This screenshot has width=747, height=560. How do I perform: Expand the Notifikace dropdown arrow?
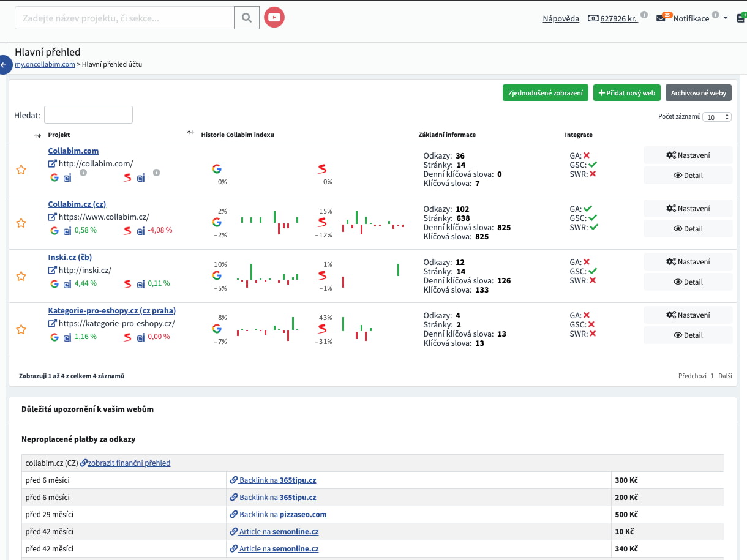[726, 18]
